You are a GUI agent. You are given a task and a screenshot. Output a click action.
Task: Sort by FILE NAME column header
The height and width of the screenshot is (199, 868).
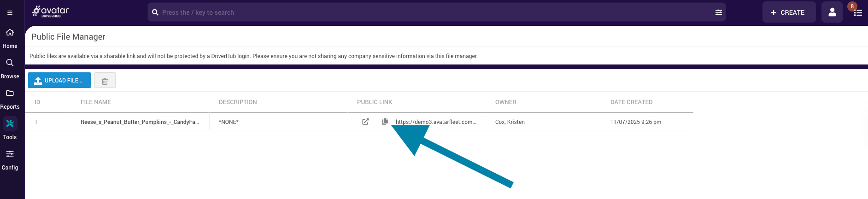point(96,102)
